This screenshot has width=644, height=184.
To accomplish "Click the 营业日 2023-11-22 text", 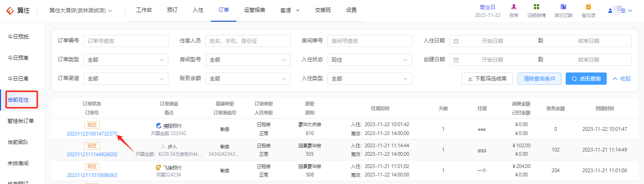I will tap(488, 11).
